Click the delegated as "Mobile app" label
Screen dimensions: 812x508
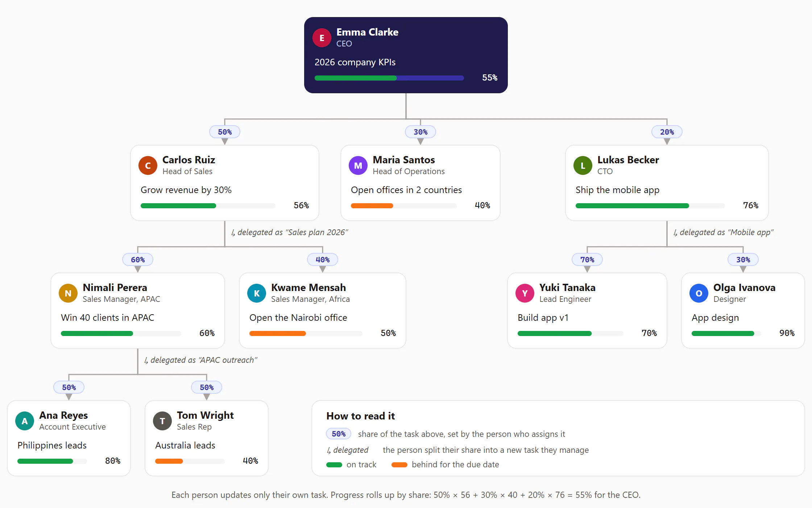(724, 232)
